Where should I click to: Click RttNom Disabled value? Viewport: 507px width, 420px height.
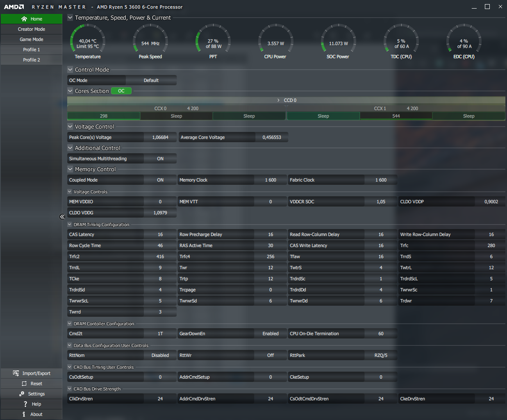(160, 355)
